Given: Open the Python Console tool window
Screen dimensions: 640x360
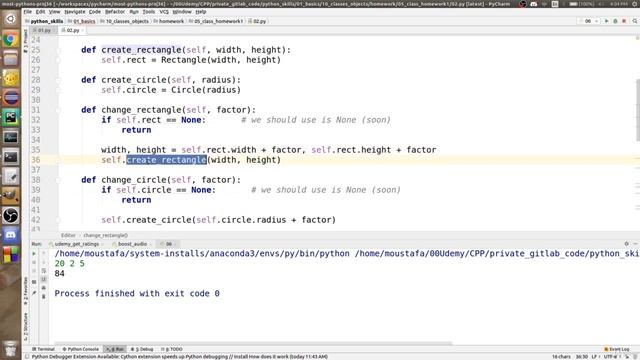Looking at the screenshot, I should (80, 349).
